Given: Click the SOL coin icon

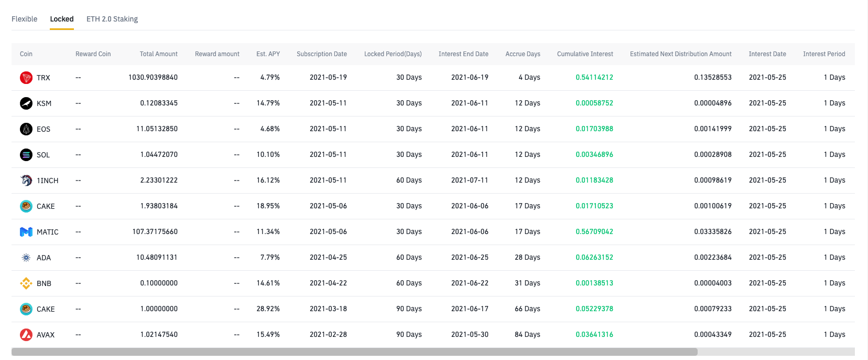Looking at the screenshot, I should pyautogui.click(x=26, y=155).
